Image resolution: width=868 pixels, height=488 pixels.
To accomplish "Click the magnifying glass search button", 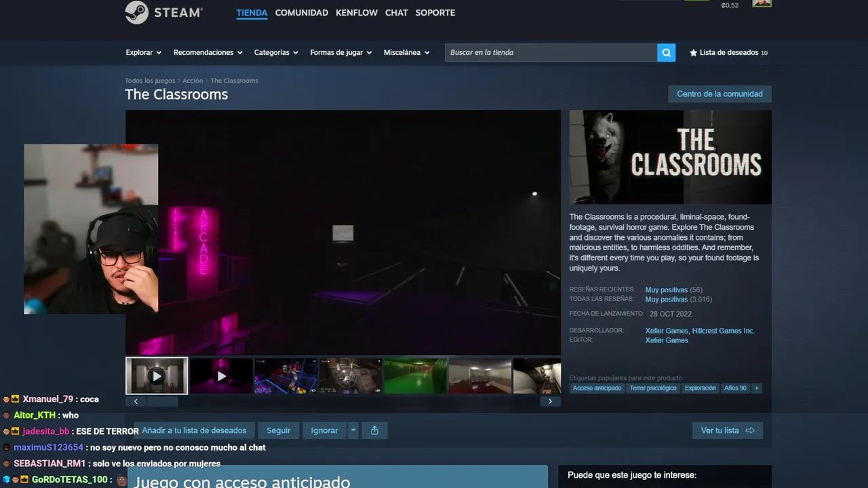I will point(666,52).
